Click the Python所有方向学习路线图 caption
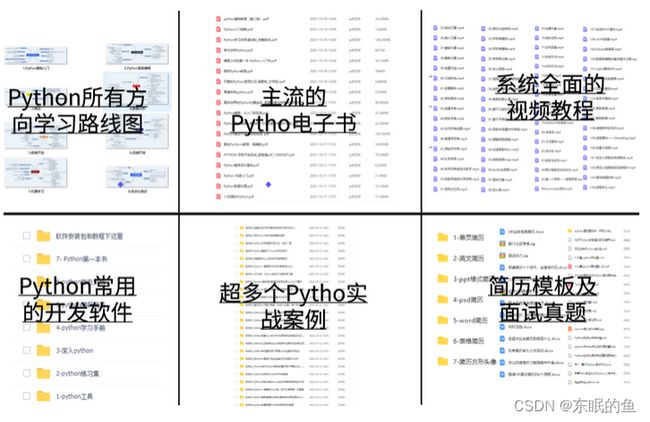Screen dimensions: 650x422 click(x=78, y=110)
